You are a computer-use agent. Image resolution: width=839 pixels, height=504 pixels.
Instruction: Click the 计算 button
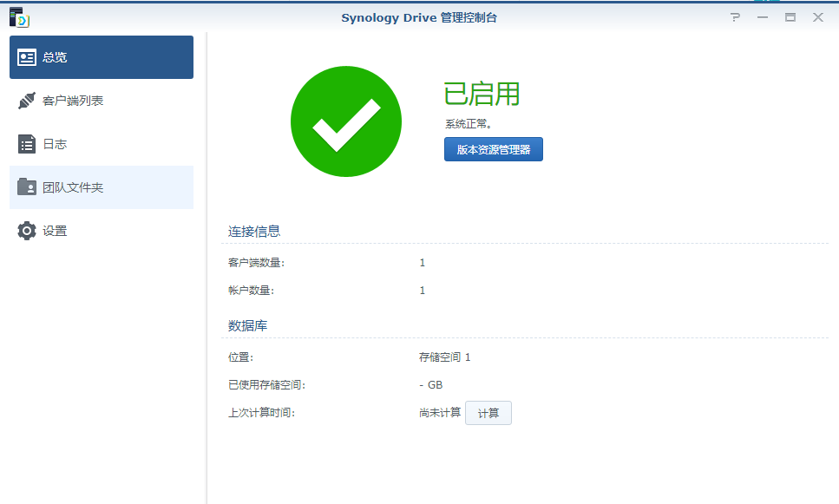(488, 413)
